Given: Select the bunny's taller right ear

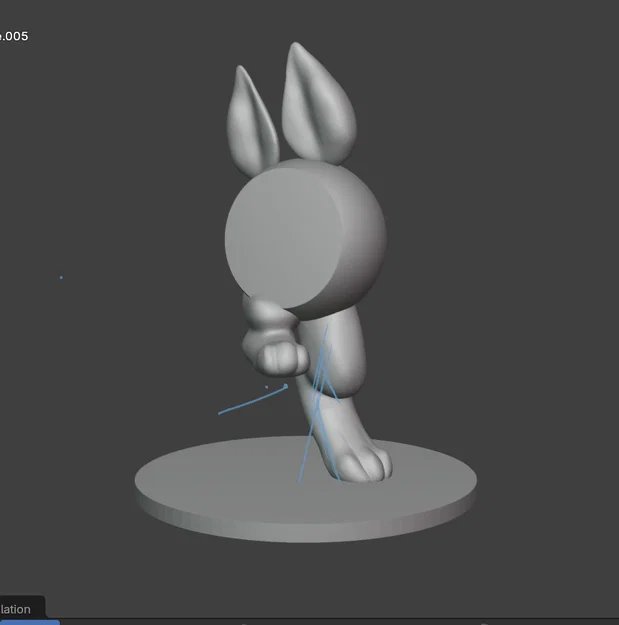Looking at the screenshot, I should (x=318, y=104).
